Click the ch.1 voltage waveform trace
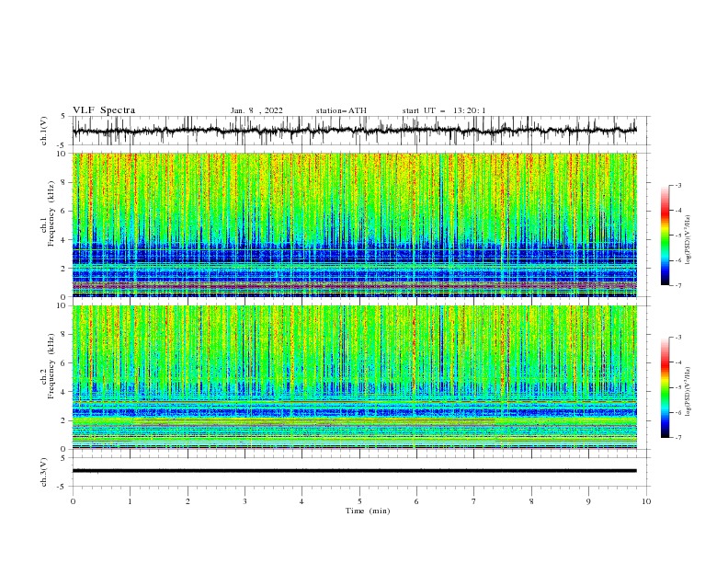The image size is (728, 563). coord(354,131)
